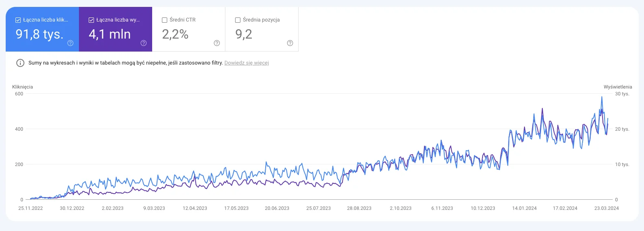The height and width of the screenshot is (231, 644).
Task: Click the 4,1 mln impressions value
Action: click(x=110, y=34)
